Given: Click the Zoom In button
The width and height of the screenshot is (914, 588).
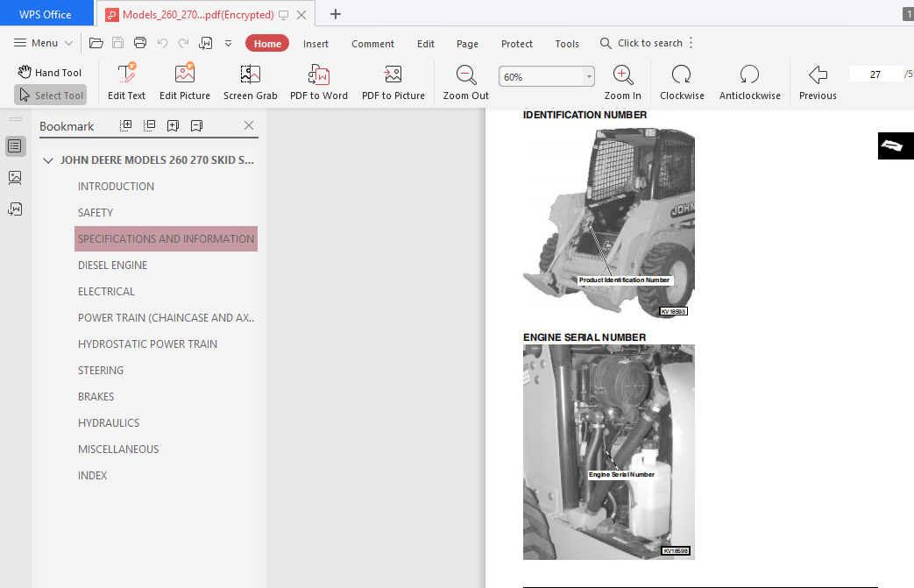Looking at the screenshot, I should (622, 82).
